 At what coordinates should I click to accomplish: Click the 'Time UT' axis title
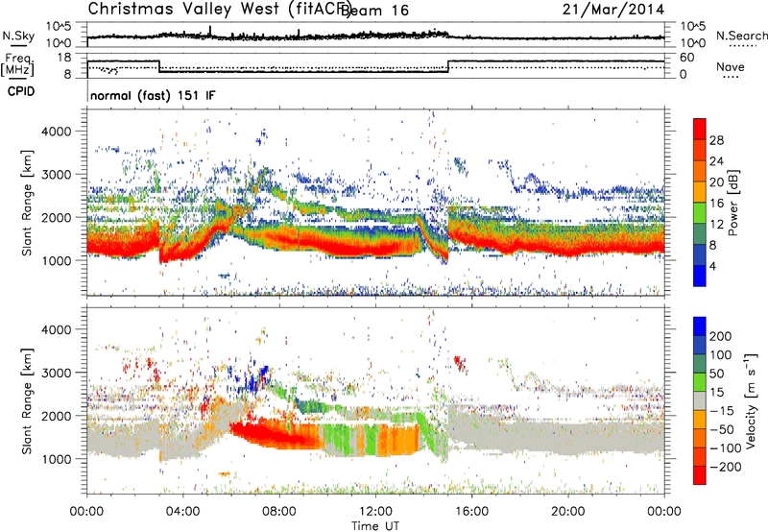(x=375, y=526)
